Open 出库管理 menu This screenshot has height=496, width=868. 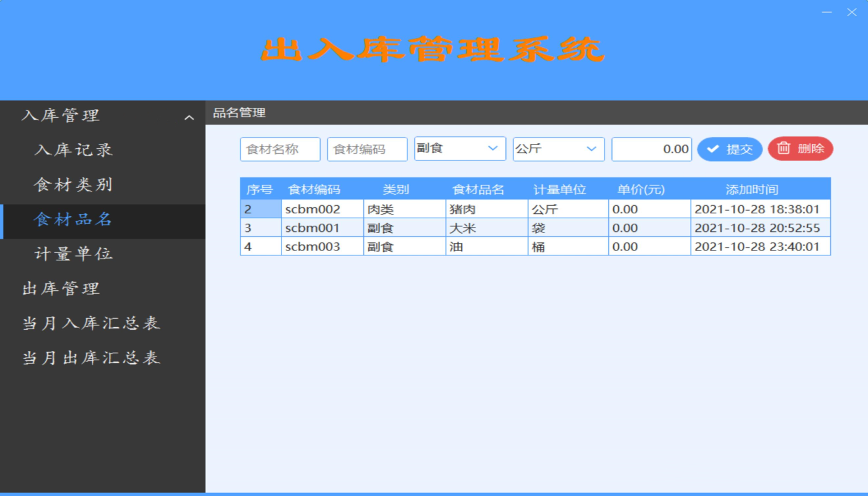point(61,289)
